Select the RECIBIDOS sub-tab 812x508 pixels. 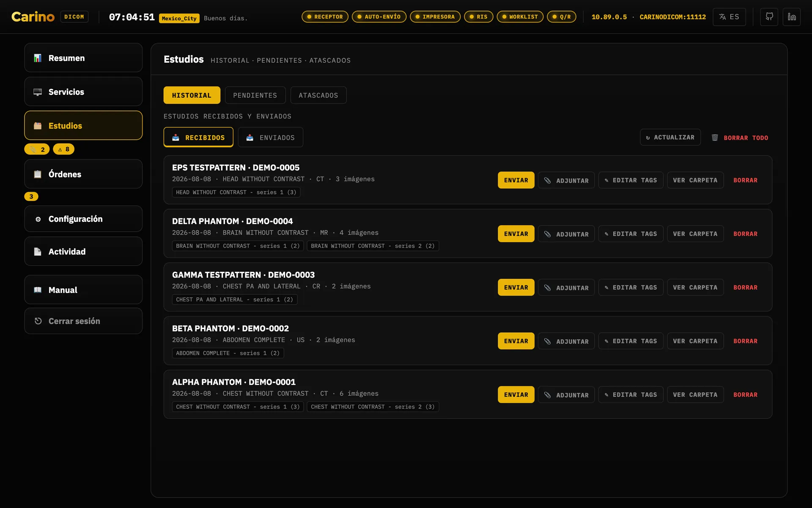(198, 137)
